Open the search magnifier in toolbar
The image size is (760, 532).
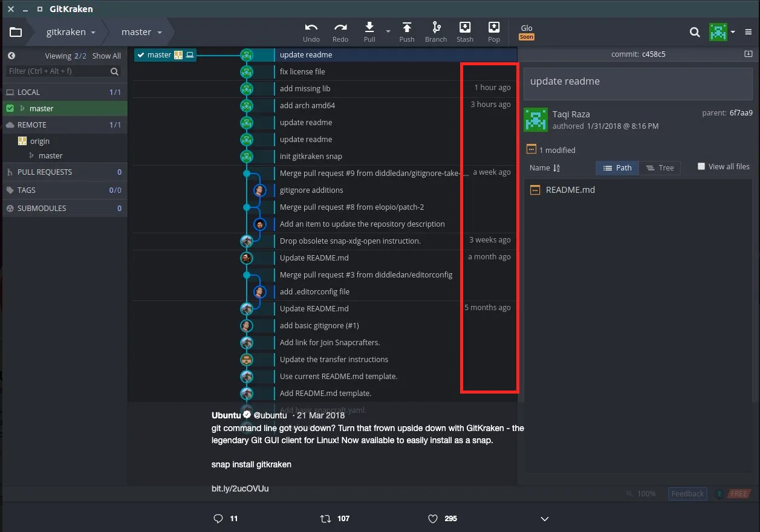[695, 33]
